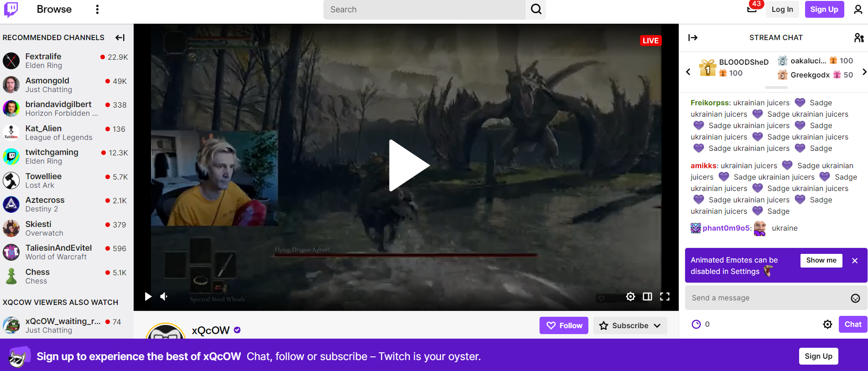Open xQcOW_waiting_r... channel in sidebar
868x371 pixels.
click(67, 325)
